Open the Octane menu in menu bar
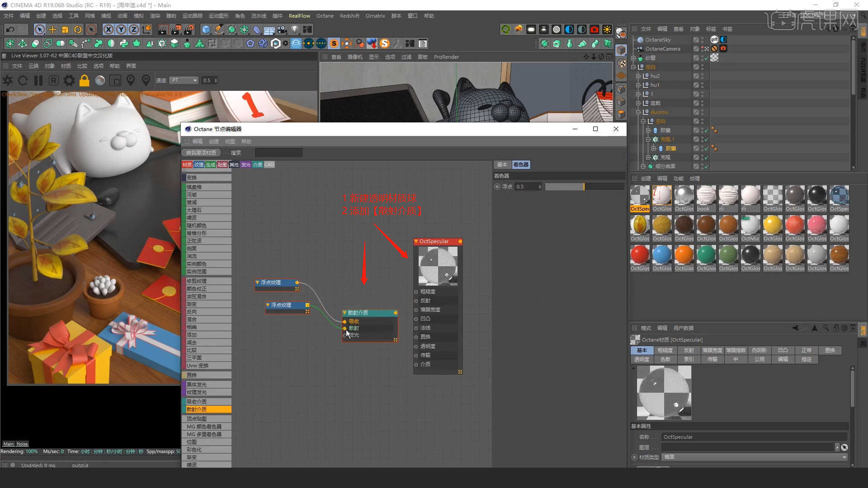 tap(325, 16)
